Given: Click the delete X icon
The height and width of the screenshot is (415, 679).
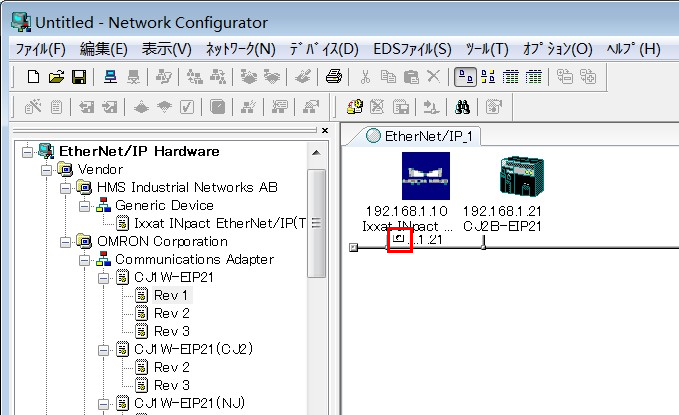Looking at the screenshot, I should point(433,77).
